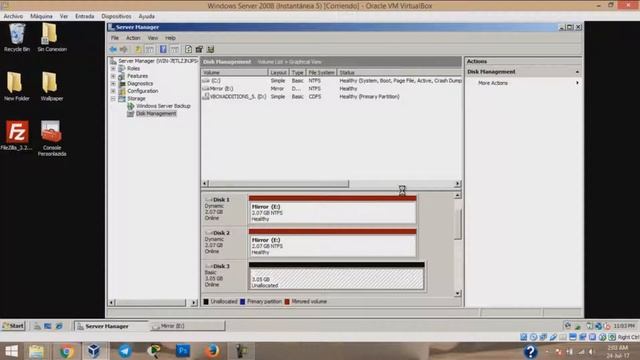Open VirtualBox Archivo menu
The image size is (640, 360).
point(13,16)
